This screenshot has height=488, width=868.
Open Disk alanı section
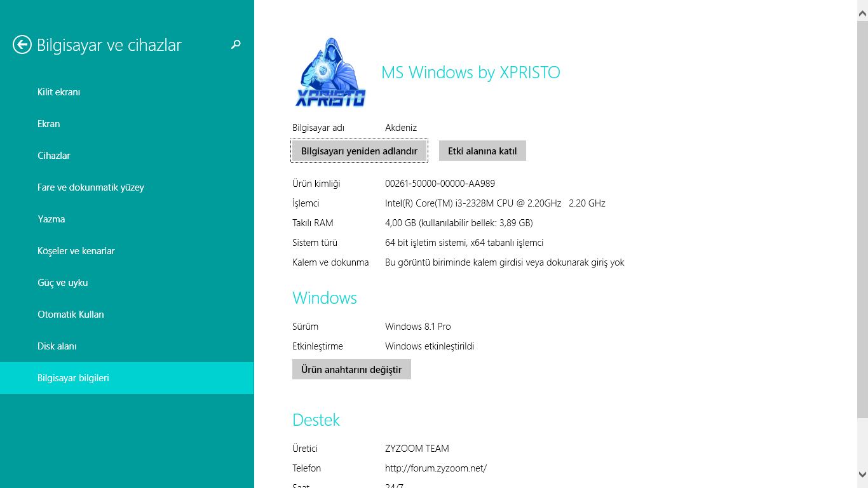pos(127,346)
